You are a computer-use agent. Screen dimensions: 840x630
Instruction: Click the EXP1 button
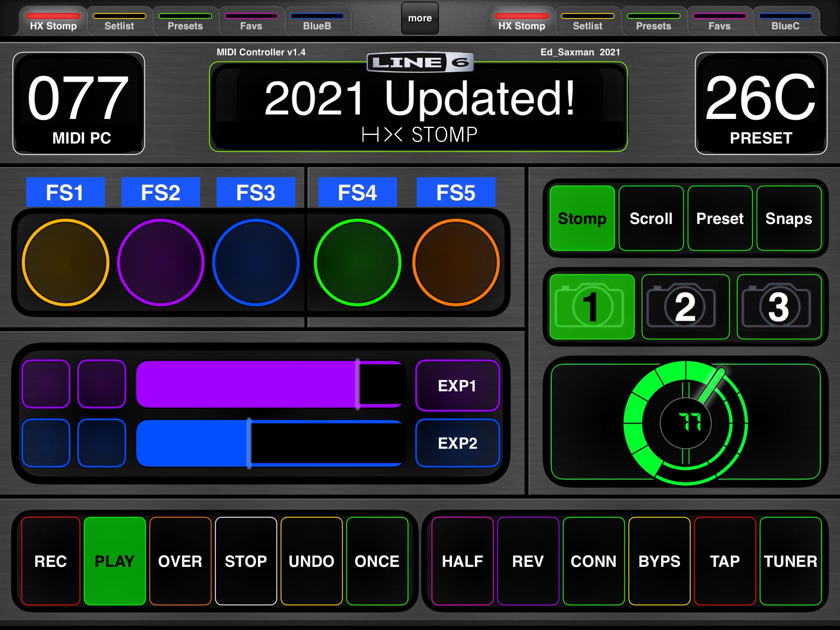click(x=458, y=386)
